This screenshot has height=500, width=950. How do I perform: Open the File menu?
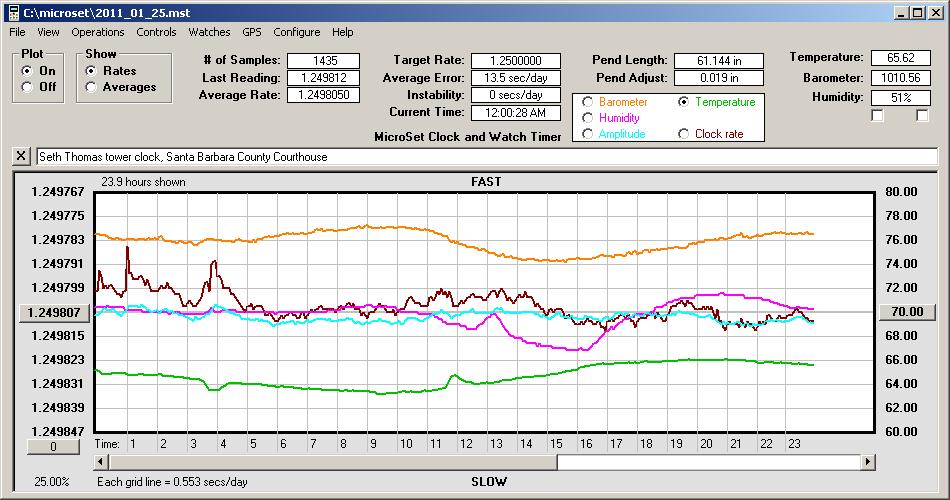(x=17, y=32)
